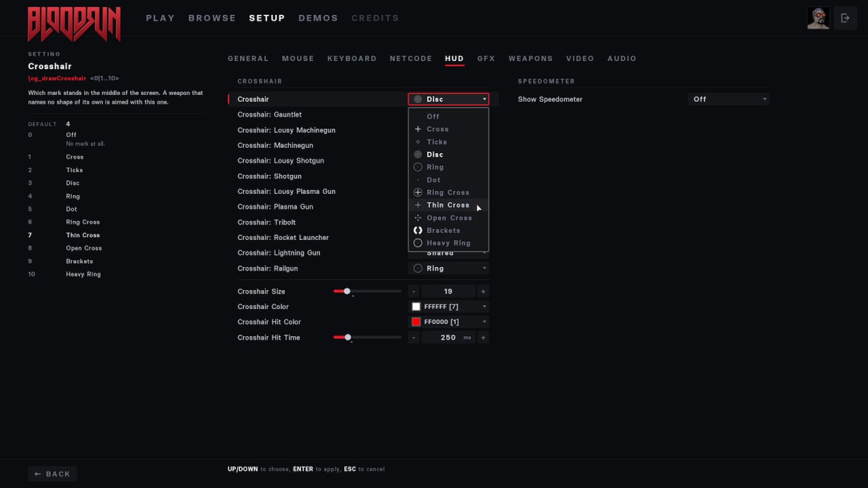Click the Crosshair Size label
Viewport: 868px width, 488px height.
pyautogui.click(x=261, y=291)
